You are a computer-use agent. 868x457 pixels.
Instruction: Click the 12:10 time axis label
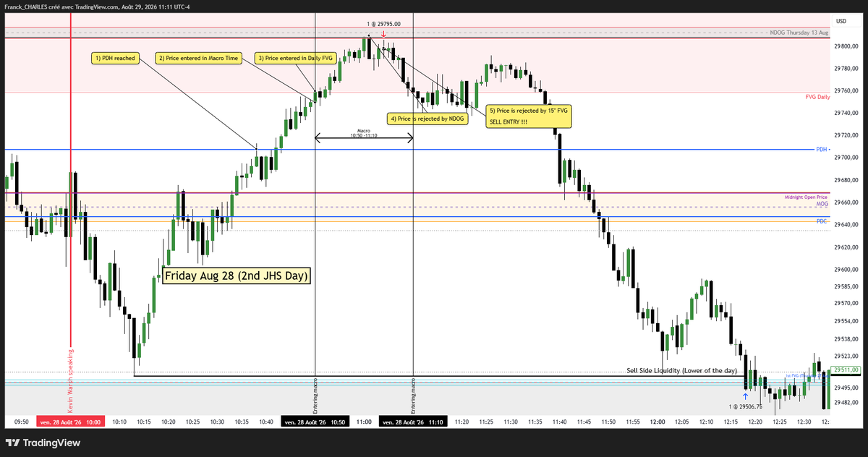coord(707,422)
